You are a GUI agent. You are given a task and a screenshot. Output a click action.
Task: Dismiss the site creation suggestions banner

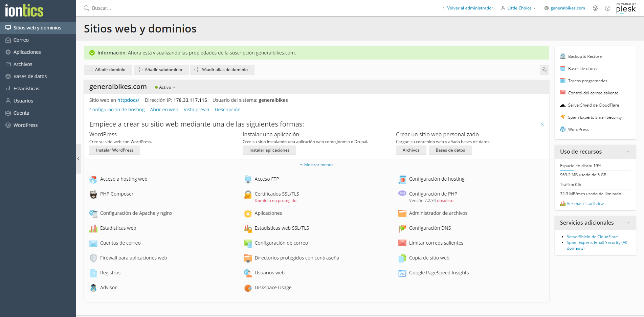[x=542, y=124]
